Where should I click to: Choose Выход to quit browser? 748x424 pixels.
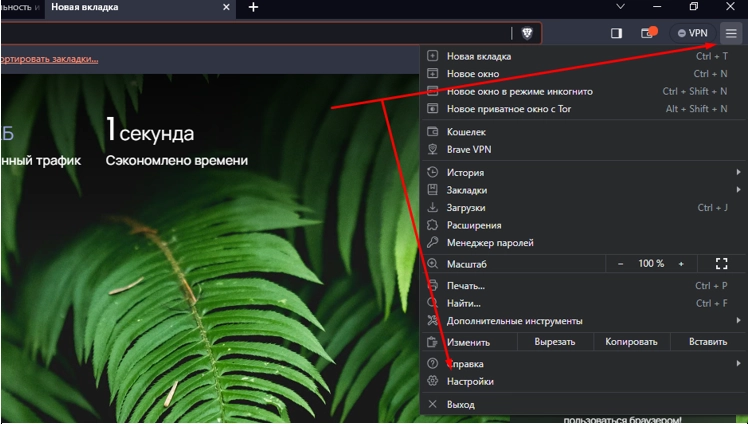pyautogui.click(x=583, y=404)
